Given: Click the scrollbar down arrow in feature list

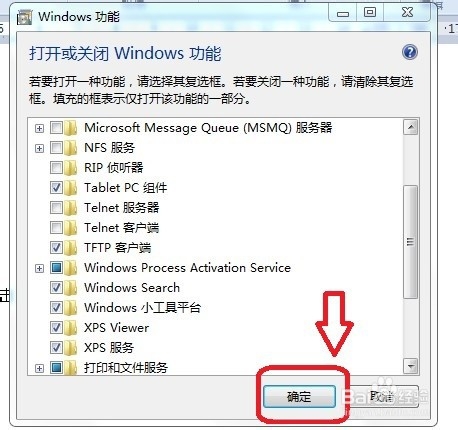Looking at the screenshot, I should pos(411,366).
